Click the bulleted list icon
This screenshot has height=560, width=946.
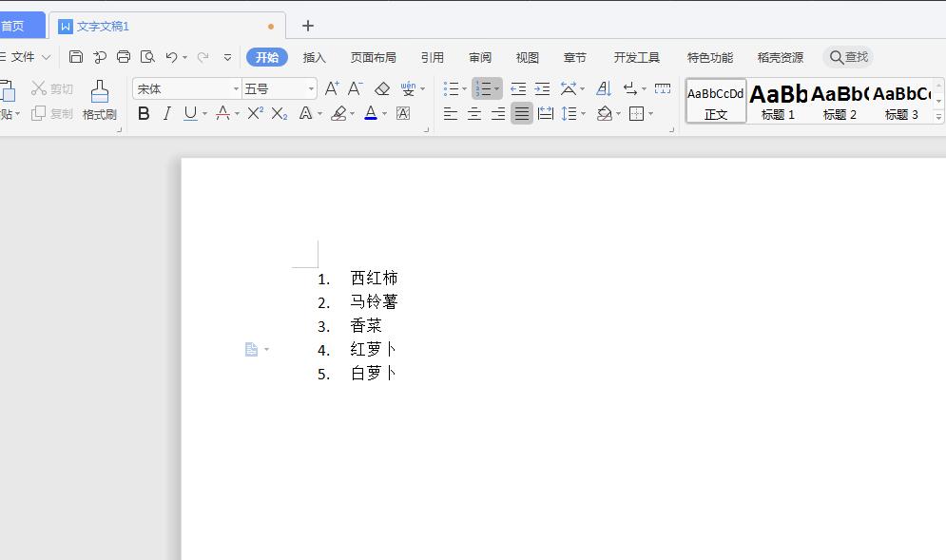point(452,88)
